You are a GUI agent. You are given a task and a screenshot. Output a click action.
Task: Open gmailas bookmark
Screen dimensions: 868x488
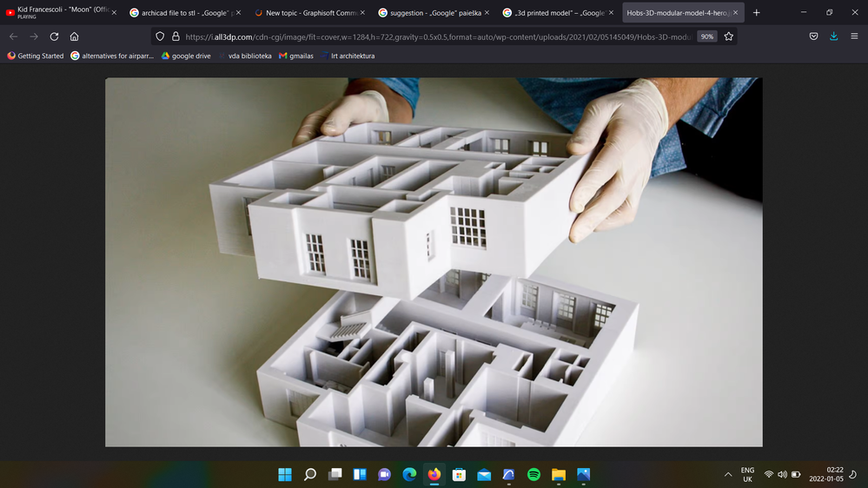tap(296, 56)
